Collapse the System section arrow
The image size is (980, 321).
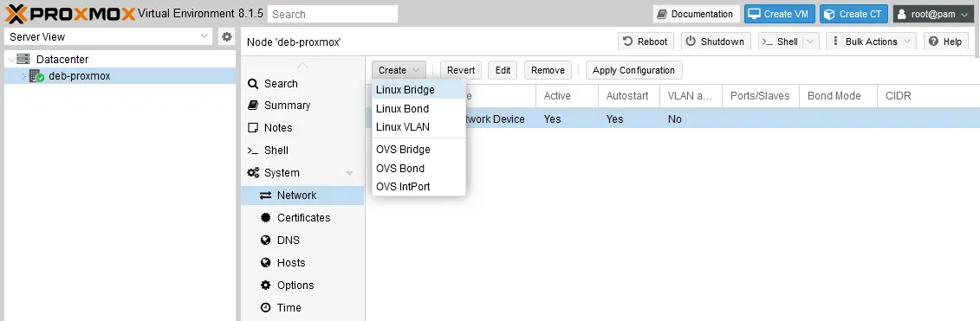349,173
